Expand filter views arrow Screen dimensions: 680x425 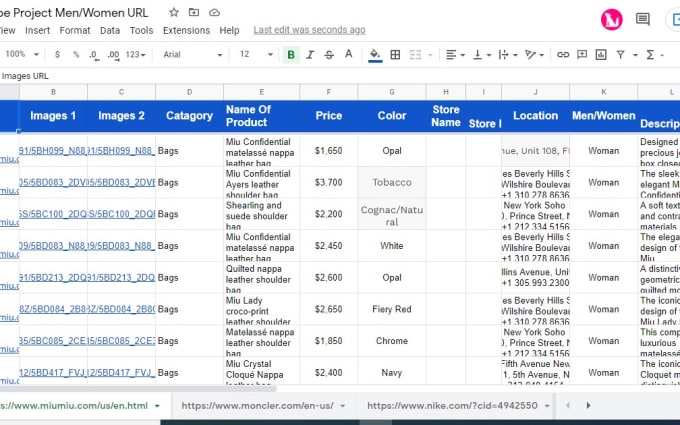coord(635,55)
